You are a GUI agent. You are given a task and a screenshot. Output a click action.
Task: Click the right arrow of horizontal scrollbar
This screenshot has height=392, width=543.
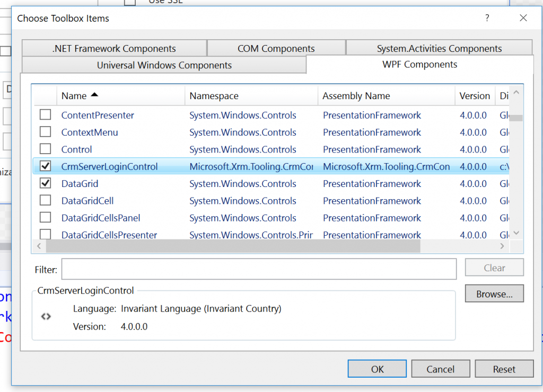(502, 246)
